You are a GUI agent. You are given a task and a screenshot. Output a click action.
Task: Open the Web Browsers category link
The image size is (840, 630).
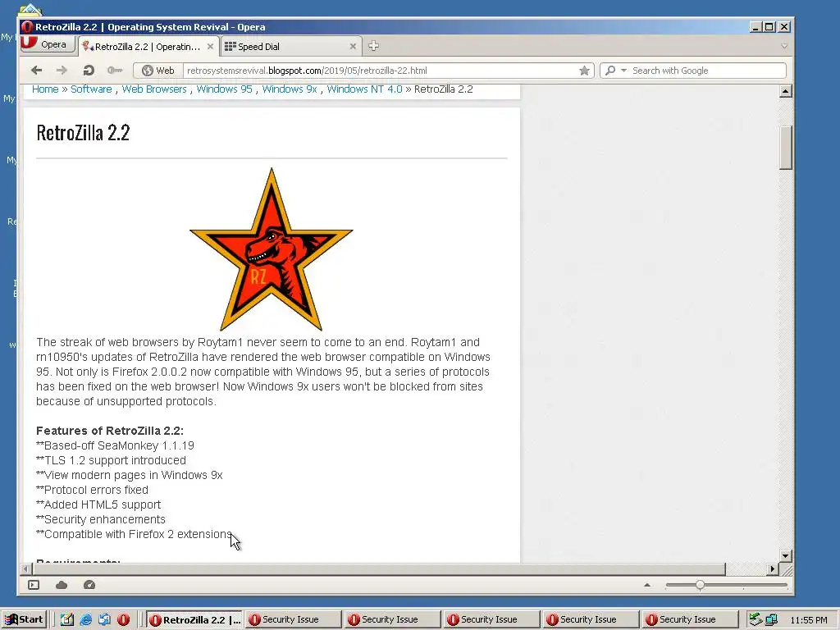click(x=154, y=89)
